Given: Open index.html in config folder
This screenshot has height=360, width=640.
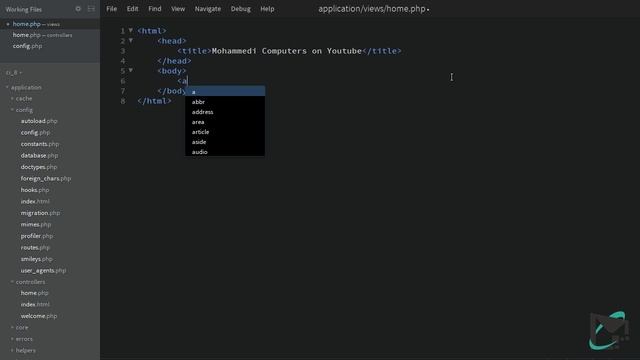Looking at the screenshot, I should coord(35,201).
